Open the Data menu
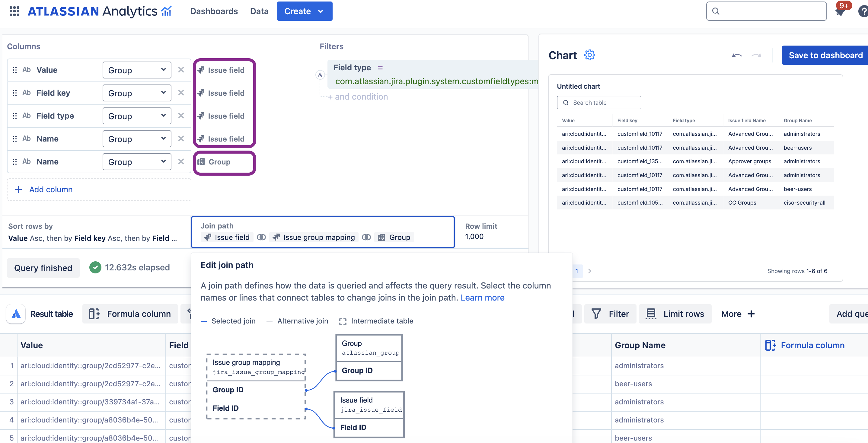This screenshot has height=443, width=868. 259,11
